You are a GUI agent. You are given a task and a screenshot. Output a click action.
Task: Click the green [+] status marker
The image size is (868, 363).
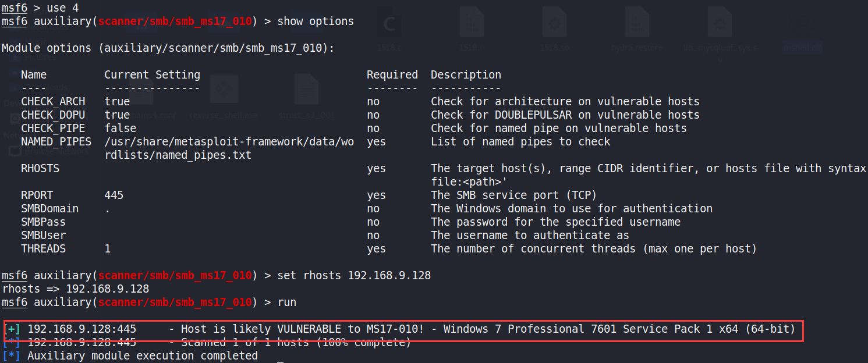click(12, 329)
